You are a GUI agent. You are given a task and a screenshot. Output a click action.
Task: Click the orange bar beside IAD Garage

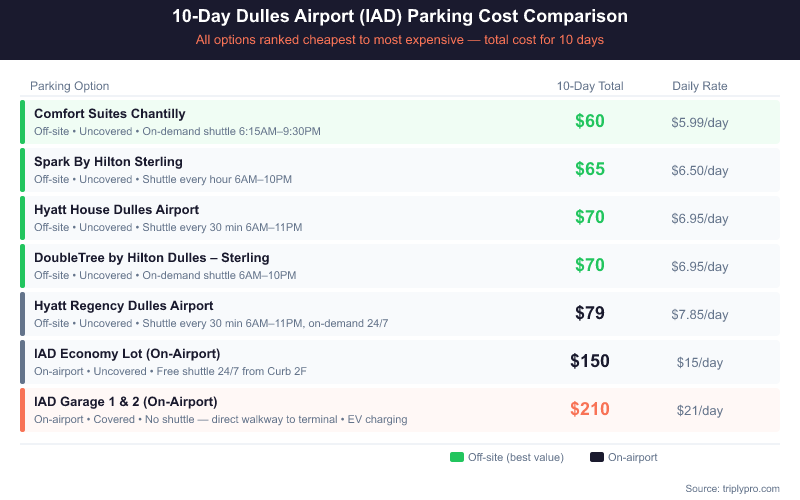point(22,410)
